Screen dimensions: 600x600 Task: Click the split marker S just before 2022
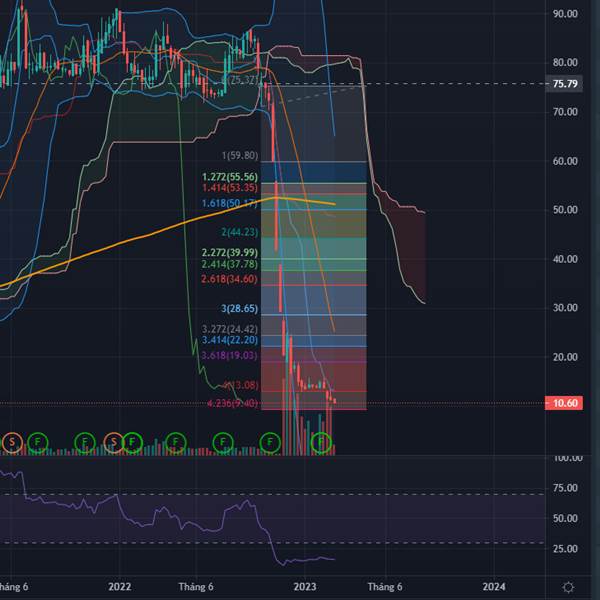[114, 442]
